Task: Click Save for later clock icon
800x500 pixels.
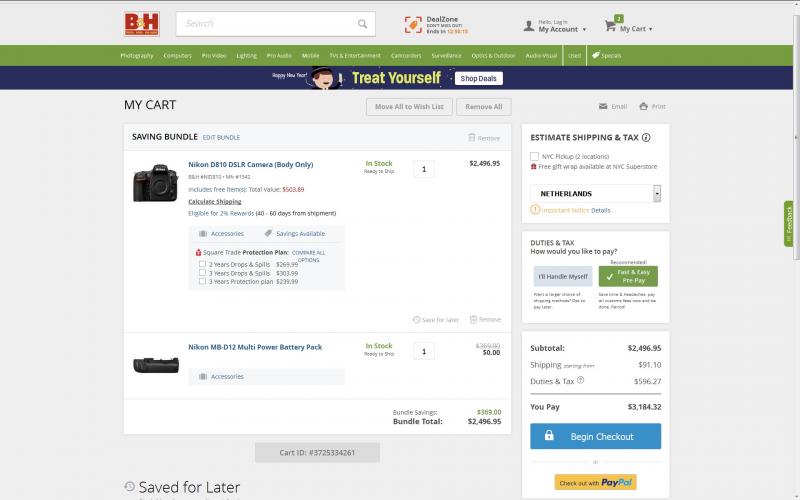Action: tap(416, 319)
